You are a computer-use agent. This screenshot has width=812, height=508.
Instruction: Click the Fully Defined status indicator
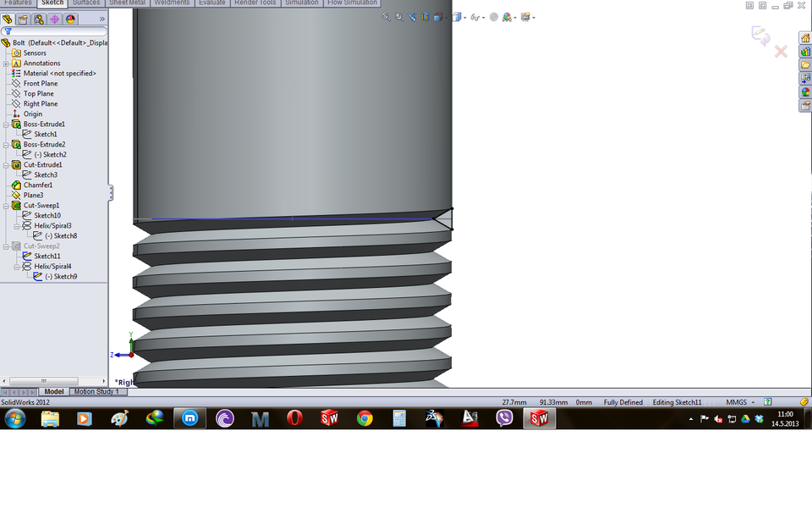623,402
